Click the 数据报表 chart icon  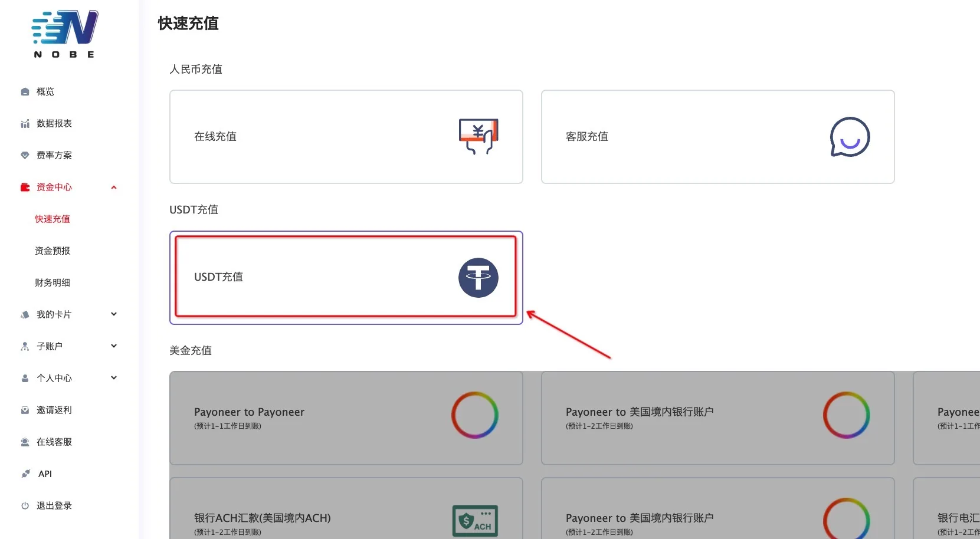coord(25,123)
